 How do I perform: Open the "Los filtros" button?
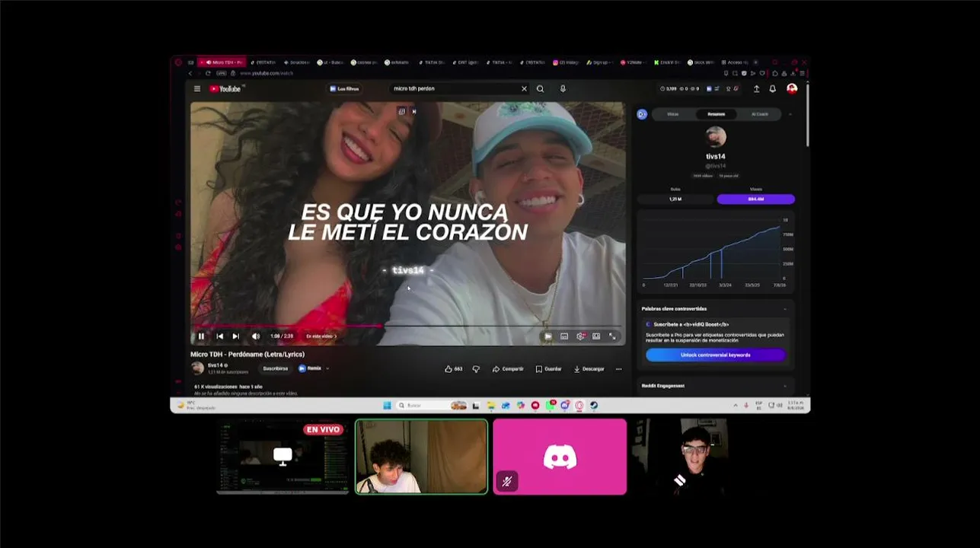coord(344,89)
